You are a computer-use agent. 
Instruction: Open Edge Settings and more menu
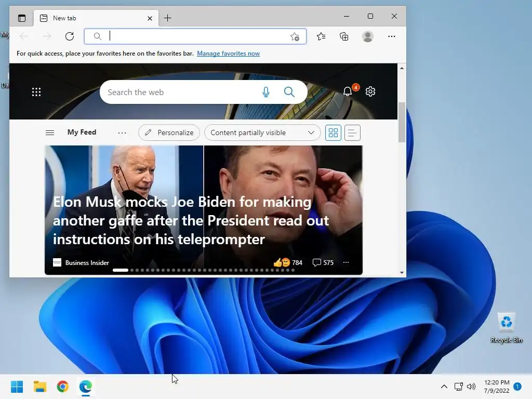[x=392, y=36]
